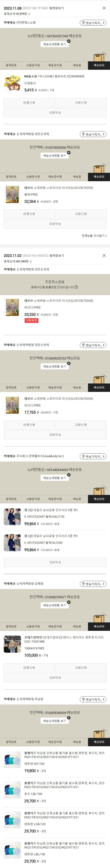Select the 배송완료 step for tracking 516010689460
Viewport: 110px width, 868px height.
tap(99, 177)
